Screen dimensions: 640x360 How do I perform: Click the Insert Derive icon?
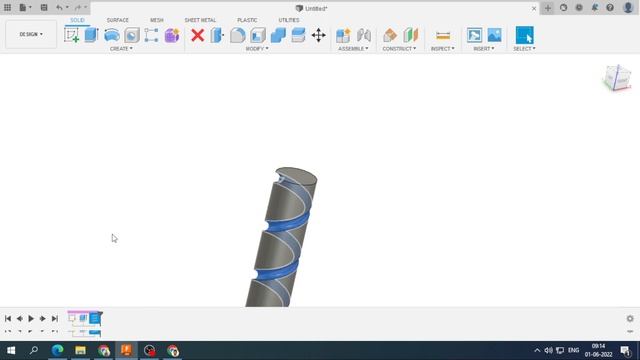click(x=474, y=35)
